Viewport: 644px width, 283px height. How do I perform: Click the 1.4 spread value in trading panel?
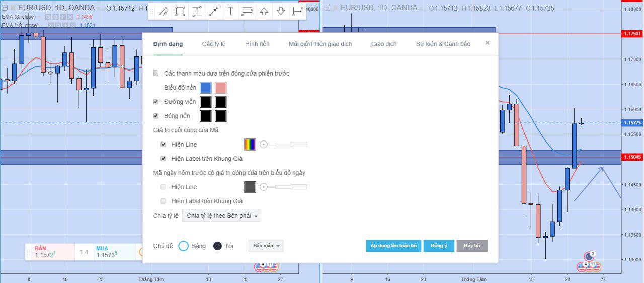(x=84, y=252)
